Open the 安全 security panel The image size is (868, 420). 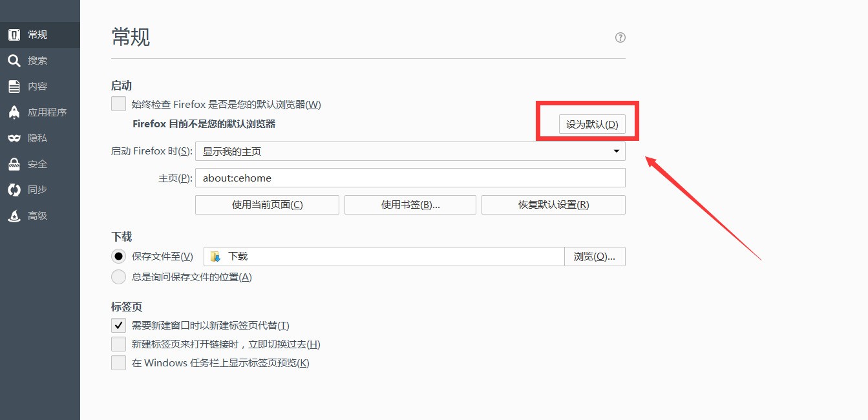(40, 164)
